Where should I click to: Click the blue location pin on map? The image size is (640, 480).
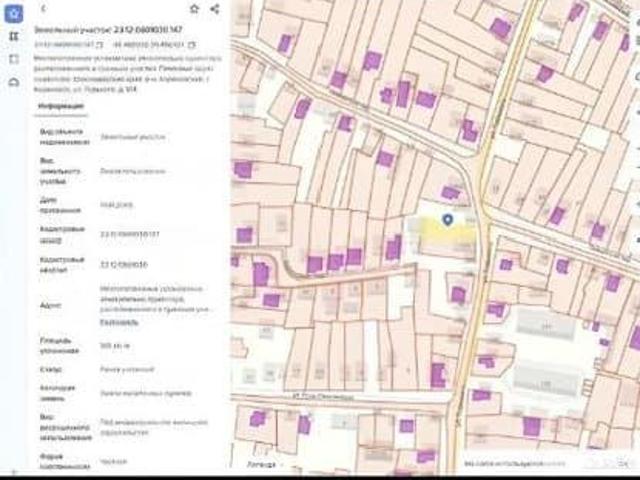point(448,220)
